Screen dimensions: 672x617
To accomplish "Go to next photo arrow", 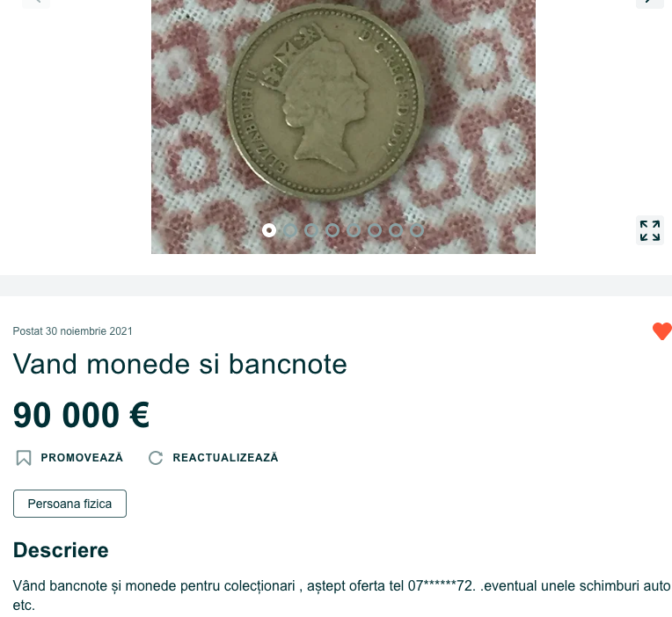I will [x=650, y=2].
